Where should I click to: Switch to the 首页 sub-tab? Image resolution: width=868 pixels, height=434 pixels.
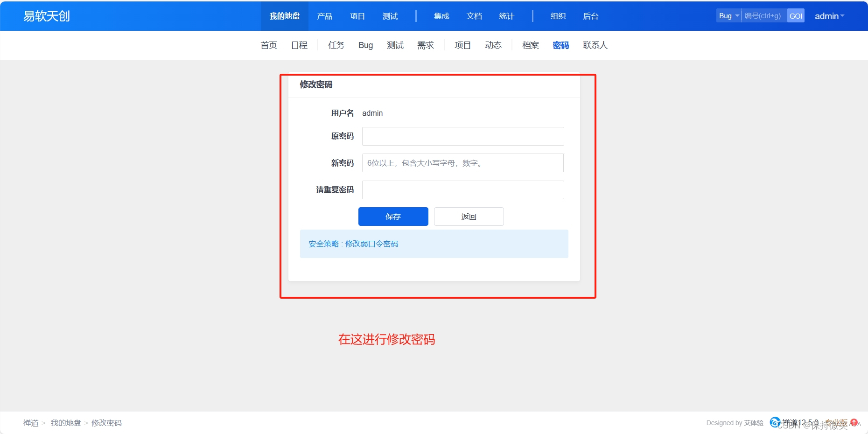tap(269, 45)
